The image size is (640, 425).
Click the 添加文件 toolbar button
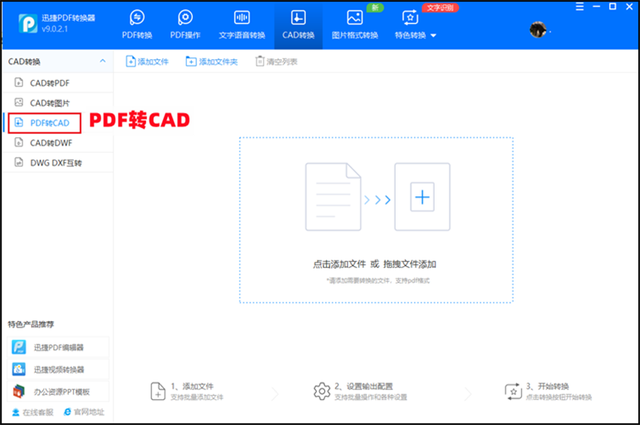pos(147,62)
